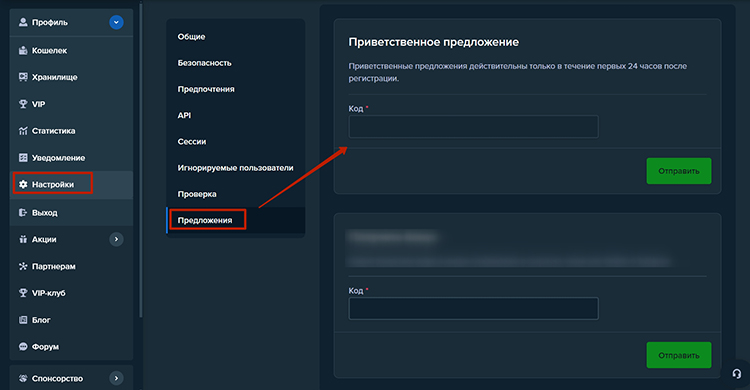Open the Форум link
The width and height of the screenshot is (750, 390).
coord(71,346)
